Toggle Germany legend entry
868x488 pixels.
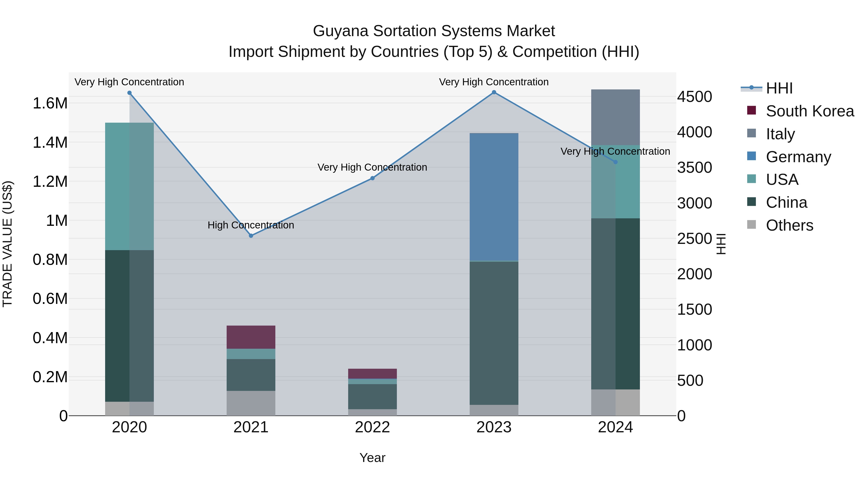coord(789,157)
